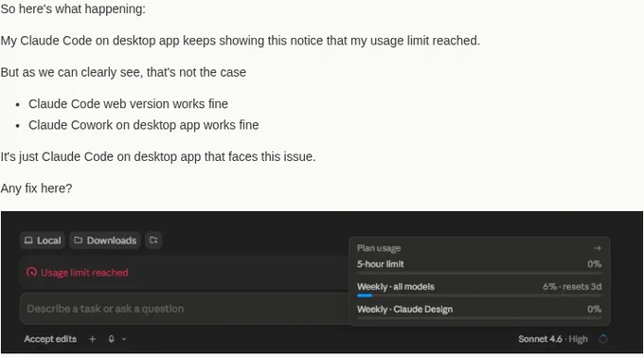Click the 'Claude Code web version works fine' bullet
The image size is (644, 358).
coord(128,104)
